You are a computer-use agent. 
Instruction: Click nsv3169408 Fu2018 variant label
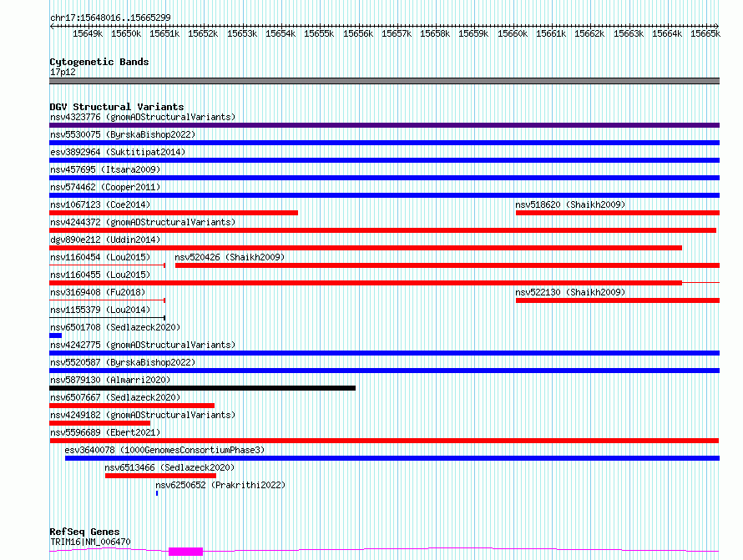coord(98,292)
